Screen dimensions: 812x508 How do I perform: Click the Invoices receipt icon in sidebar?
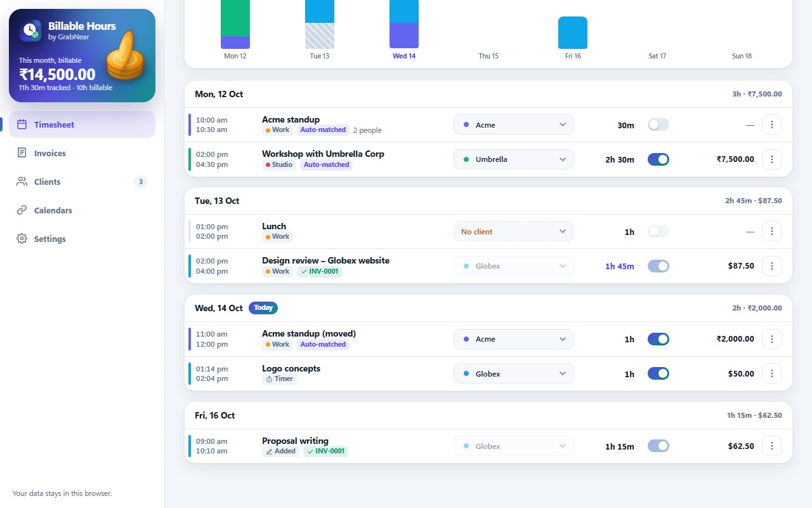click(x=22, y=153)
